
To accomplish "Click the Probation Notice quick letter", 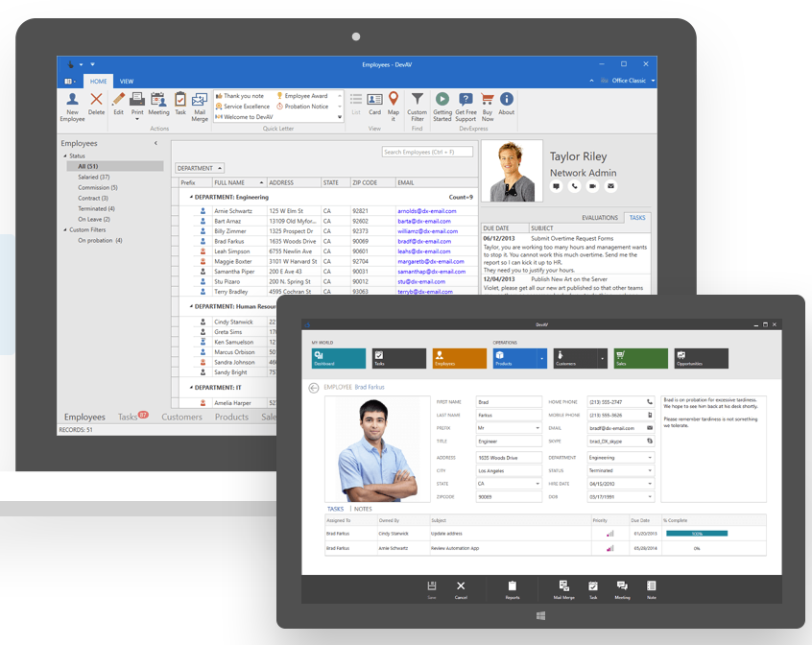I will click(x=302, y=107).
